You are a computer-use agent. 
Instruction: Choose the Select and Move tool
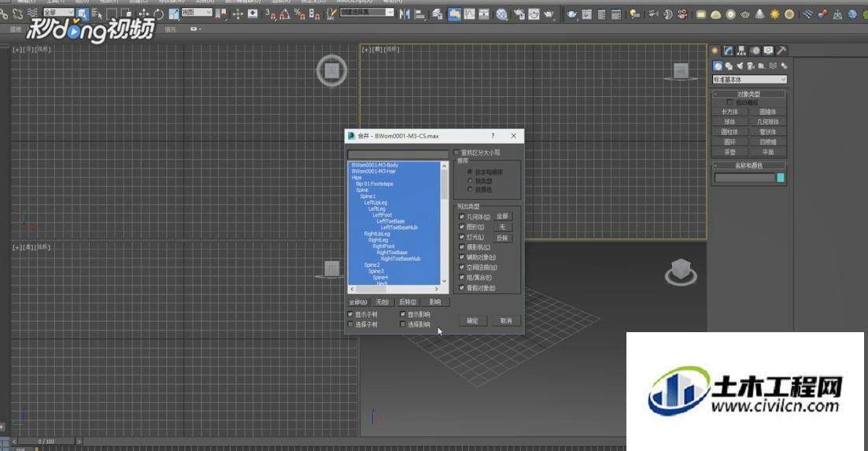coord(143,14)
